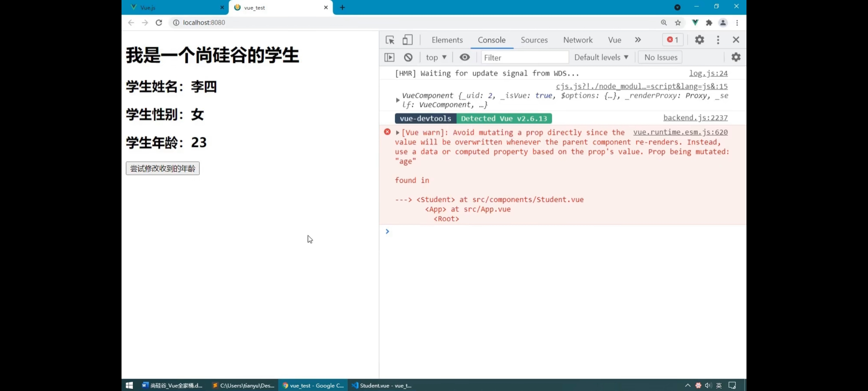Open the top context dropdown

436,57
